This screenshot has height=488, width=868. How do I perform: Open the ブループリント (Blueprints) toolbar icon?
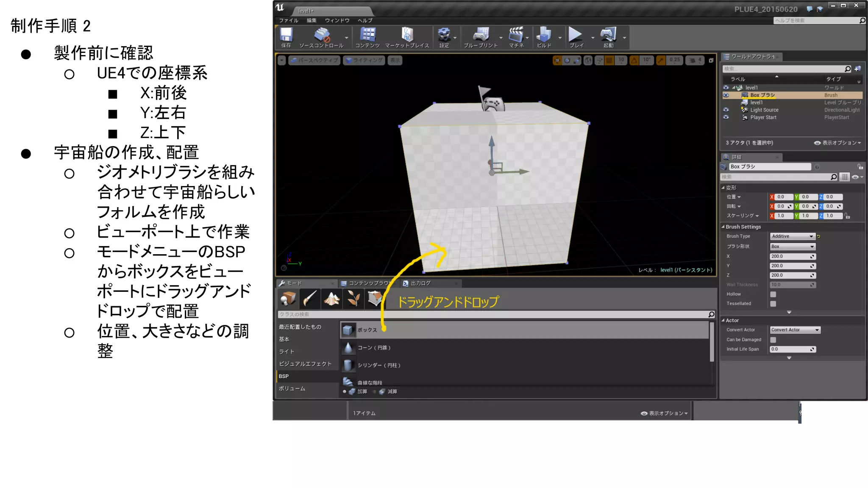point(481,37)
